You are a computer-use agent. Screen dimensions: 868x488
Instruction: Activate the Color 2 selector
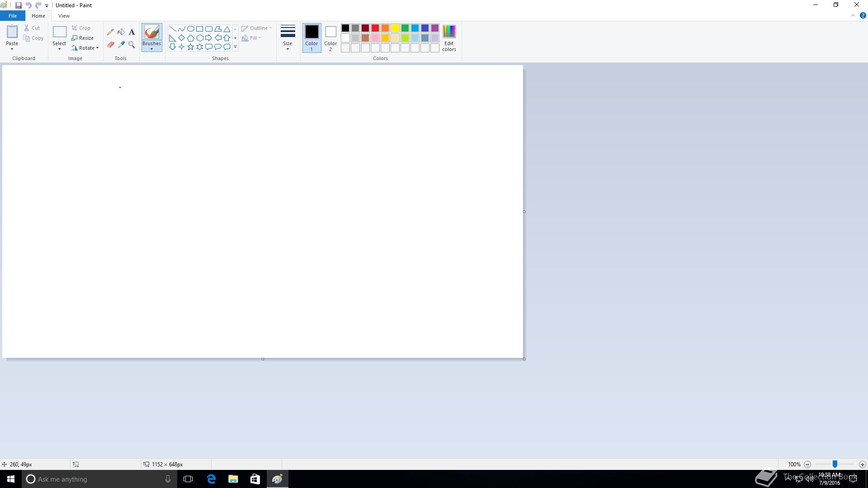pyautogui.click(x=330, y=38)
